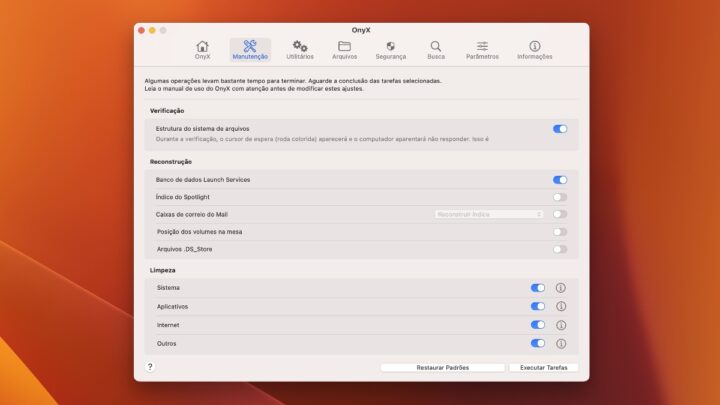Minimize the OnyX window
The height and width of the screenshot is (405, 720).
[x=152, y=30]
